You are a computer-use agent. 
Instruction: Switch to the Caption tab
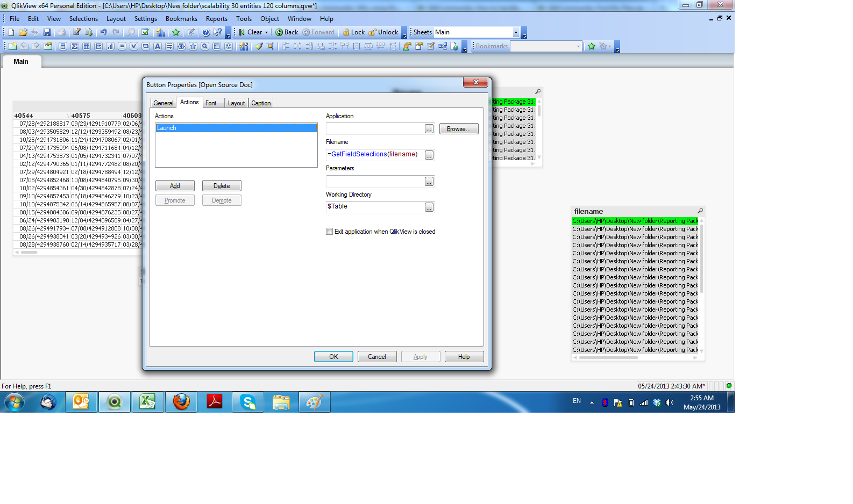(x=261, y=103)
